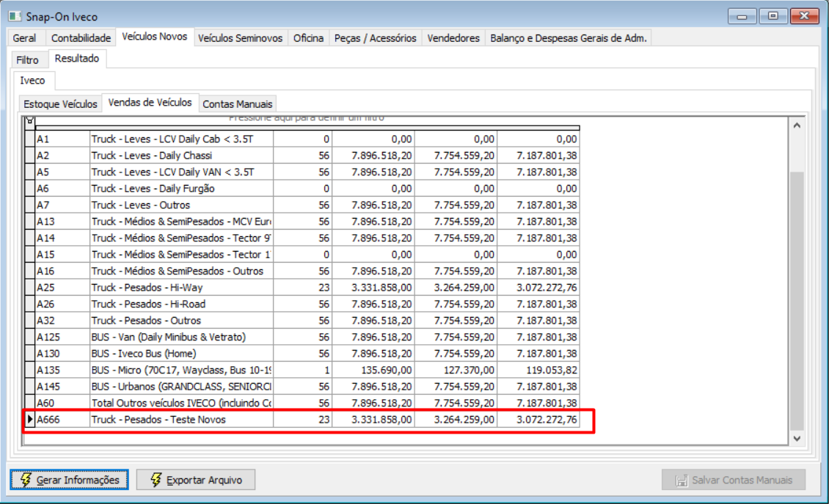Click 'Truck - Pesados - Teste Novos' cell
This screenshot has width=829, height=504.
point(181,420)
